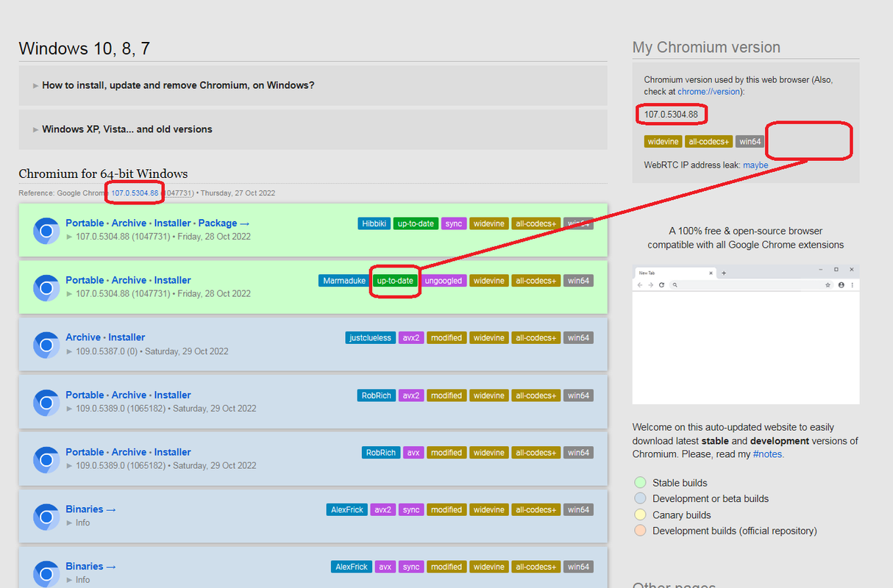
Task: Open the chrome://version link
Action: coord(710,92)
